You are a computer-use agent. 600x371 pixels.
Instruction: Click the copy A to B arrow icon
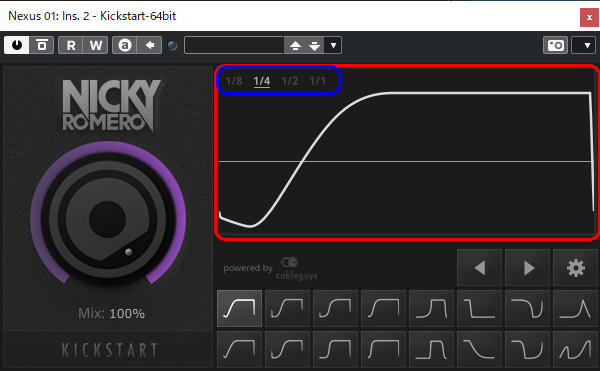point(150,45)
